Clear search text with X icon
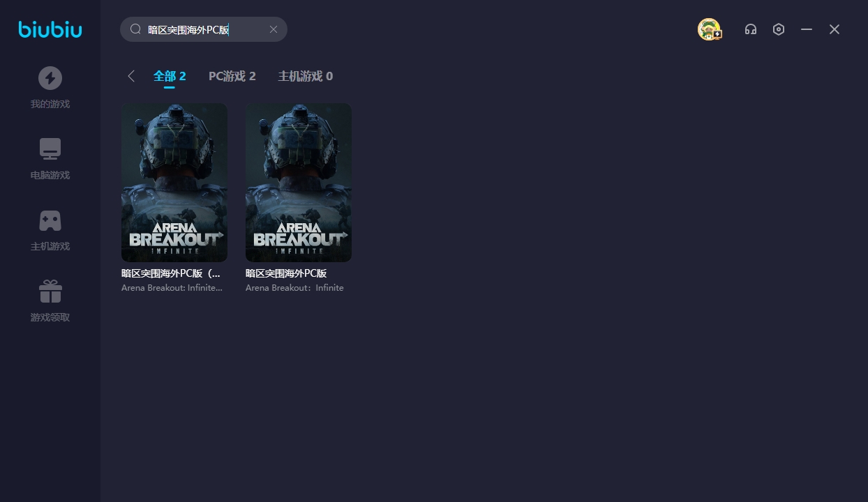 click(x=274, y=29)
